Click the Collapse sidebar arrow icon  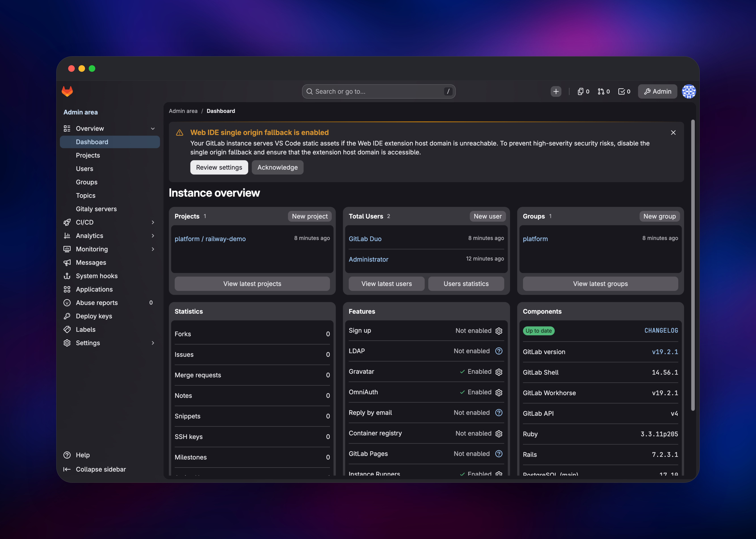67,469
